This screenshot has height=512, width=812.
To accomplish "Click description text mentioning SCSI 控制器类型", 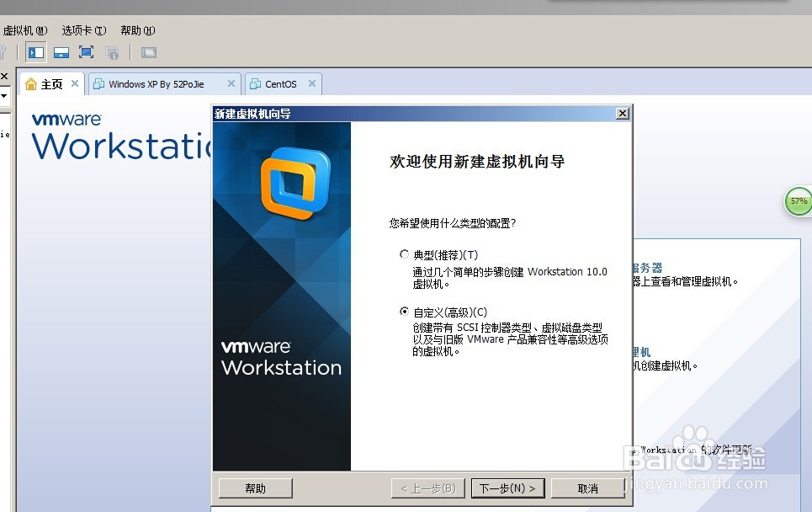I will coord(510,339).
